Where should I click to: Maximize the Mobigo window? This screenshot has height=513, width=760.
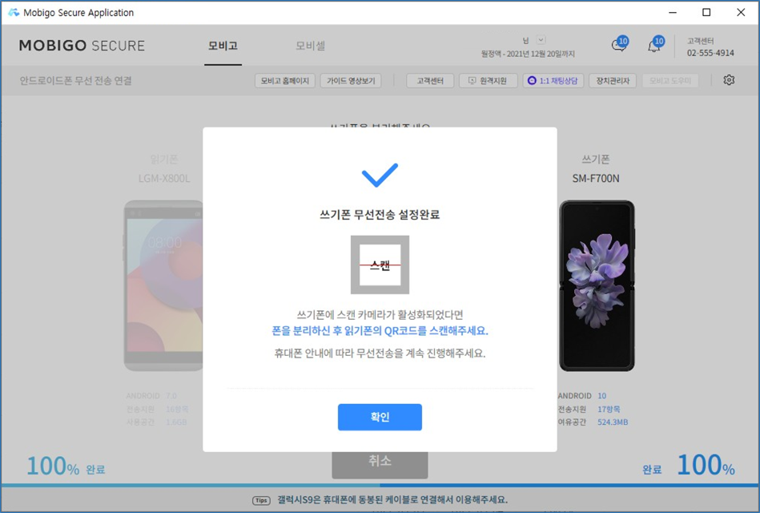tap(706, 13)
